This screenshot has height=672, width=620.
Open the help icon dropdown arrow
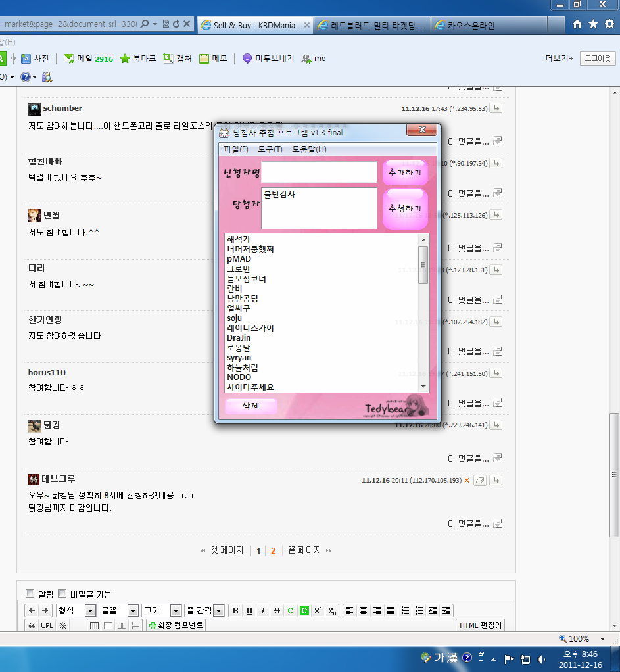(35, 77)
